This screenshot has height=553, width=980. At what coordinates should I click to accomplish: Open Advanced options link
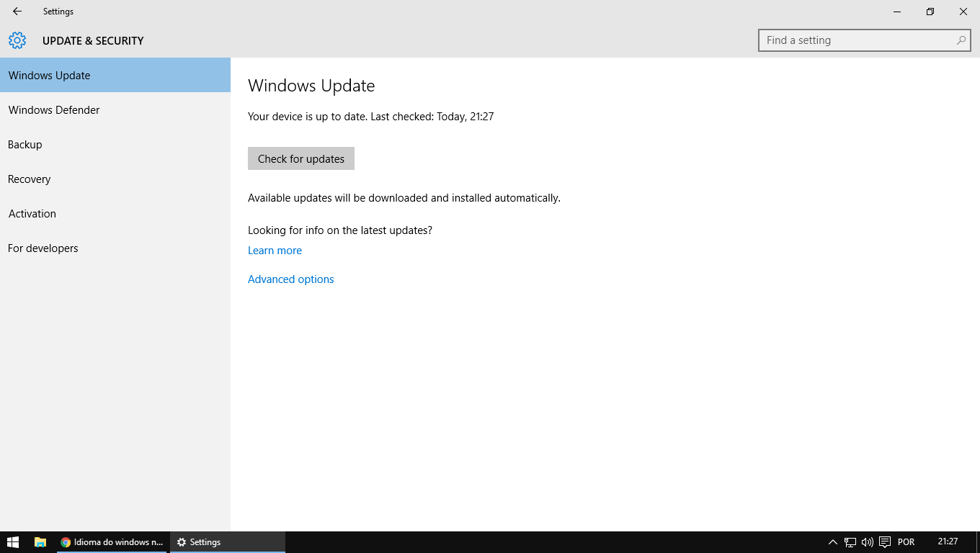tap(291, 279)
